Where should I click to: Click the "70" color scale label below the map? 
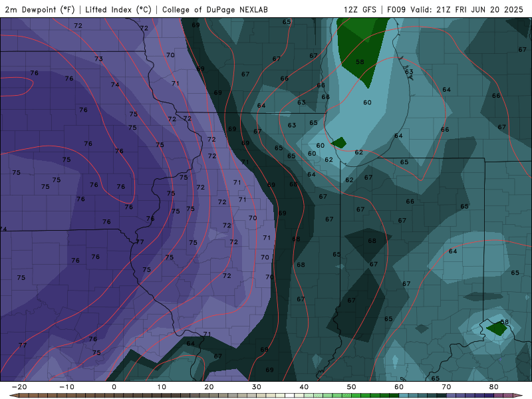[446, 387]
